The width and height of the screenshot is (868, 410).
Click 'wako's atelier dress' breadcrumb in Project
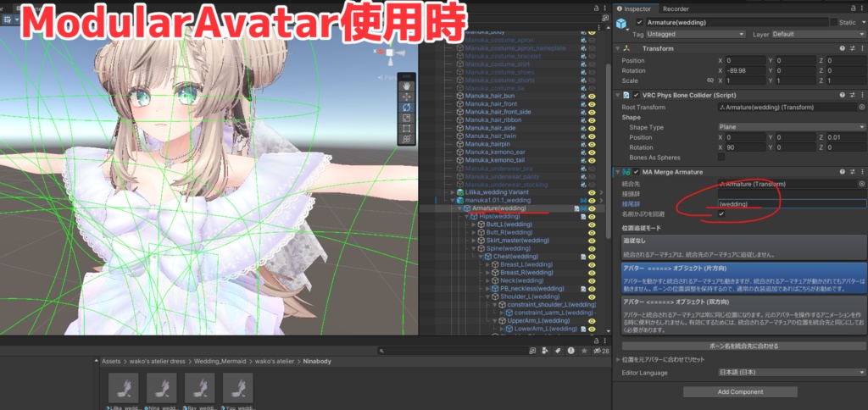click(x=159, y=362)
